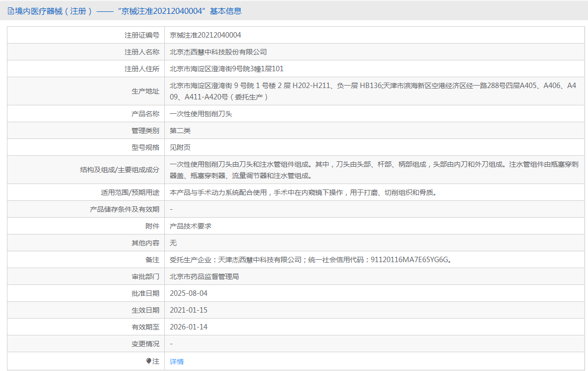Click approval department 北京市药品监督管理局
This screenshot has width=588, height=371.
tap(204, 277)
